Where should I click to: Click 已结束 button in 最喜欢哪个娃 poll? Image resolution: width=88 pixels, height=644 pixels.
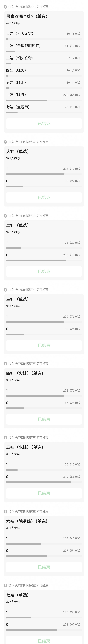coord(44,124)
